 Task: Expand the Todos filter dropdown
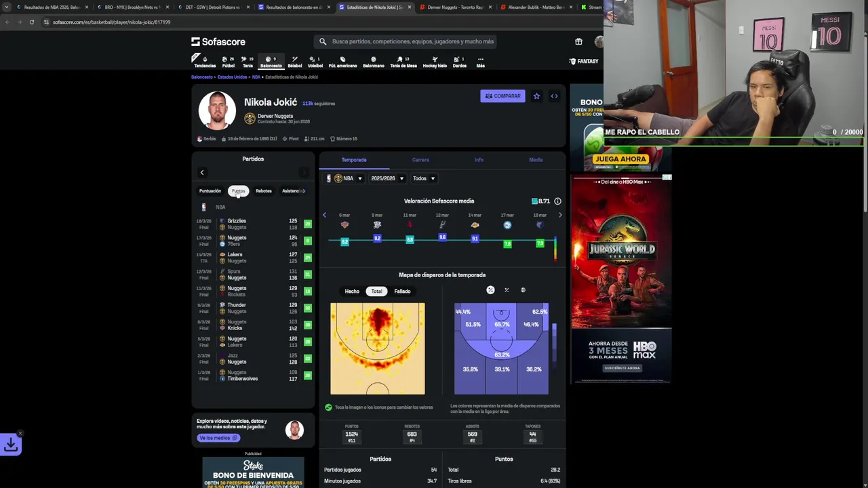click(x=424, y=178)
